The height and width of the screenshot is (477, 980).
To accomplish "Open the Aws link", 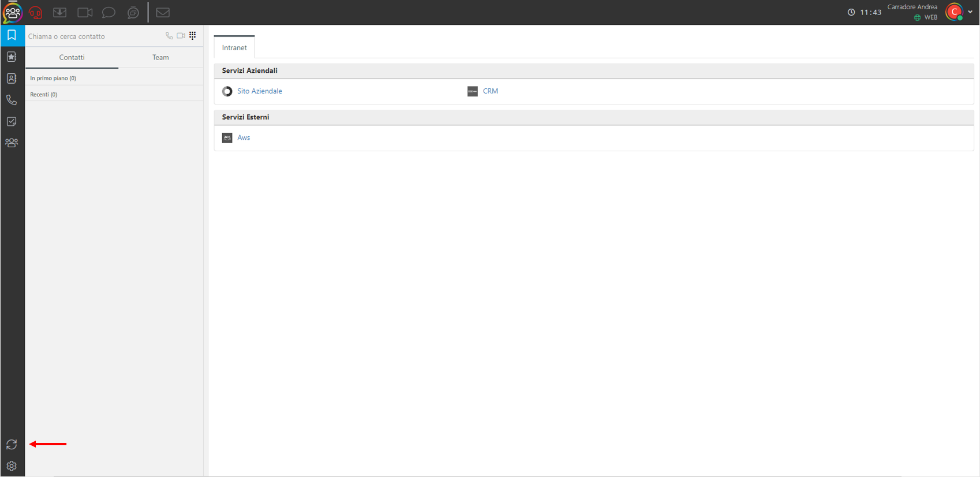I will tap(244, 137).
